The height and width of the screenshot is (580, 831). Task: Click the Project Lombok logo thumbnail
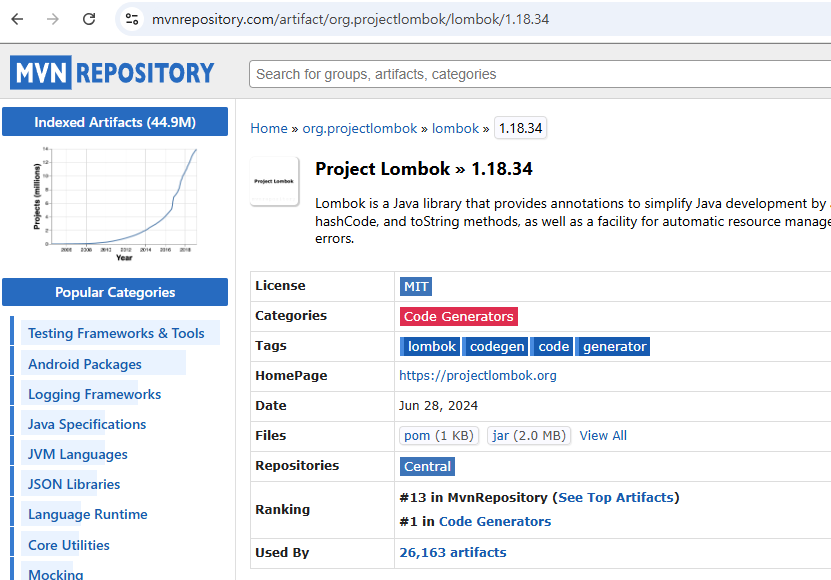click(274, 181)
